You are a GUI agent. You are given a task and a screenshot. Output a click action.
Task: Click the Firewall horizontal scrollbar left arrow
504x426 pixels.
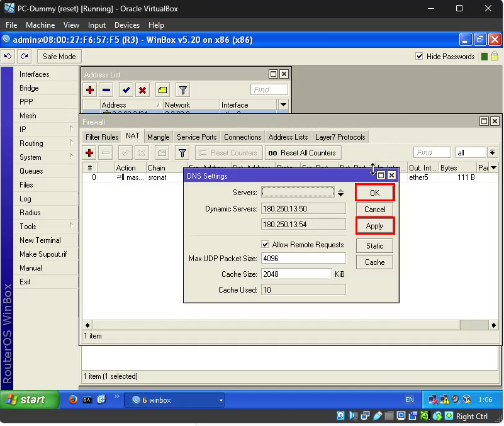pyautogui.click(x=87, y=325)
